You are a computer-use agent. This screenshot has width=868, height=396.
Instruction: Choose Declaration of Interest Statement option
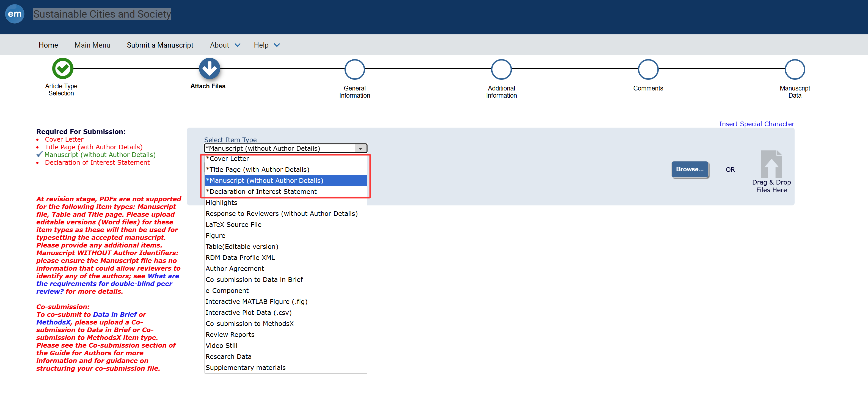tap(261, 192)
